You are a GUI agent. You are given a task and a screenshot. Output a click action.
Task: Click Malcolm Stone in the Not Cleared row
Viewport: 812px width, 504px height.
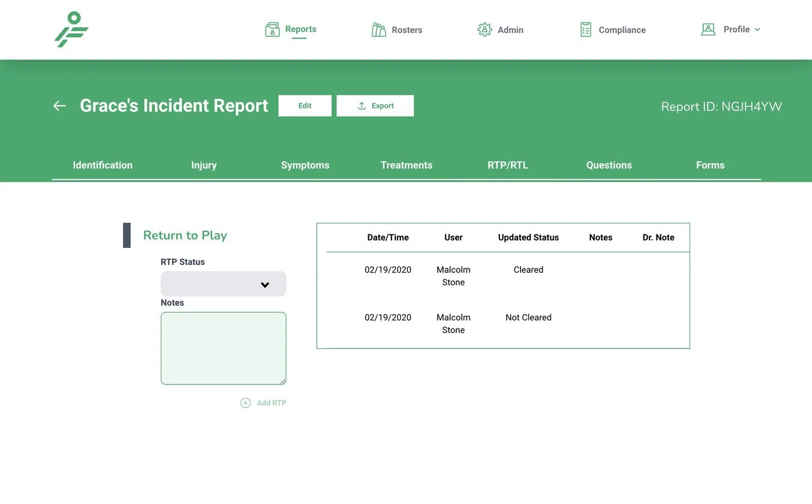click(x=453, y=324)
